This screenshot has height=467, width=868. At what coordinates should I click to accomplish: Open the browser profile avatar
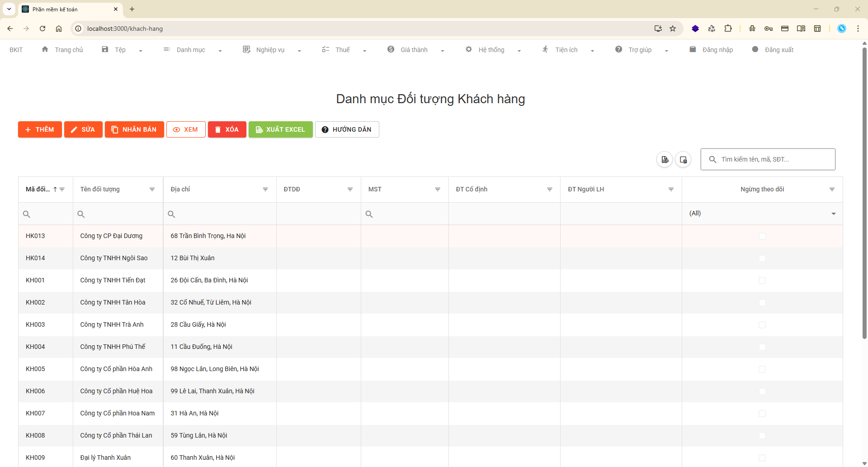(x=842, y=29)
